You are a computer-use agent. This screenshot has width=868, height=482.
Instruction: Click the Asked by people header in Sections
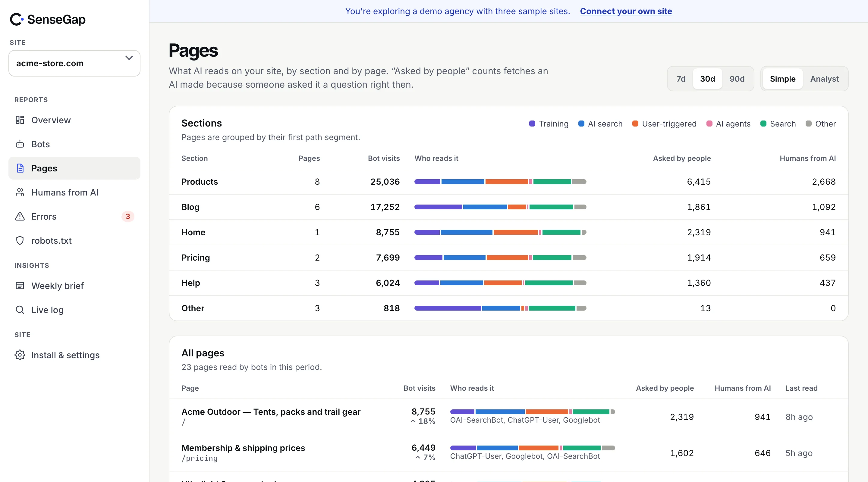(682, 158)
